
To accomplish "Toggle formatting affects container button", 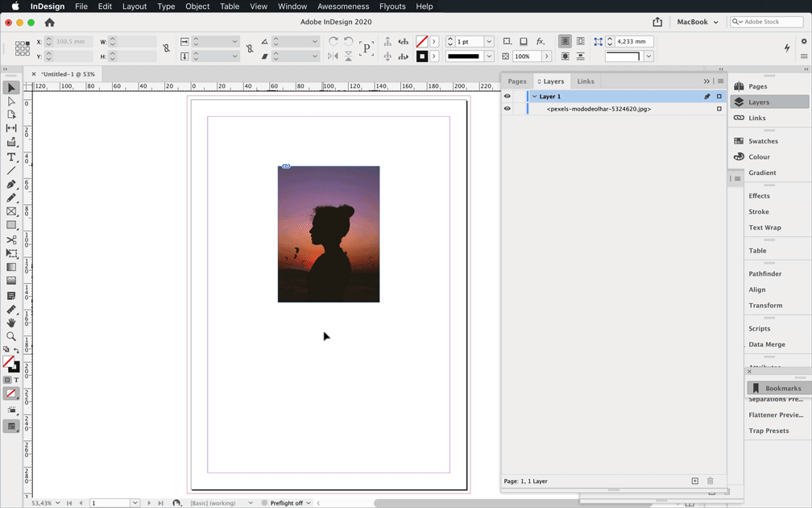I will point(7,380).
